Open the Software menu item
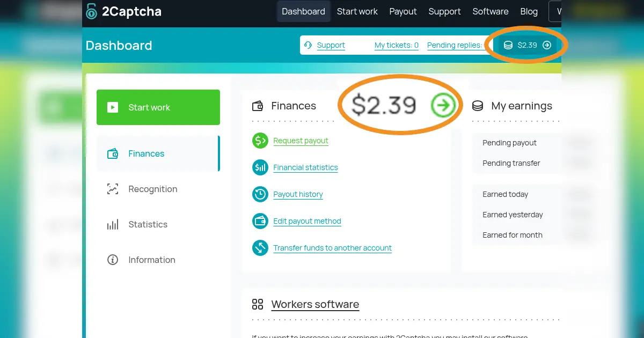The image size is (644, 338). pyautogui.click(x=491, y=11)
